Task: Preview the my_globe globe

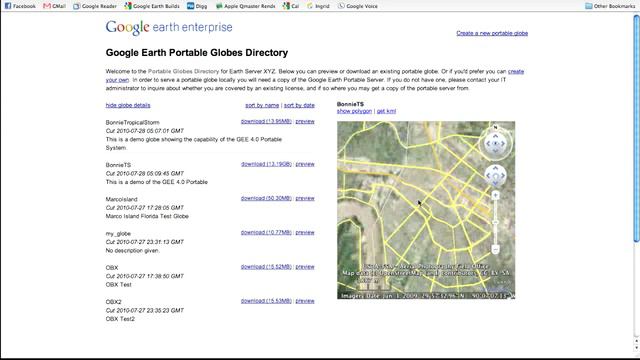Action: pyautogui.click(x=305, y=233)
